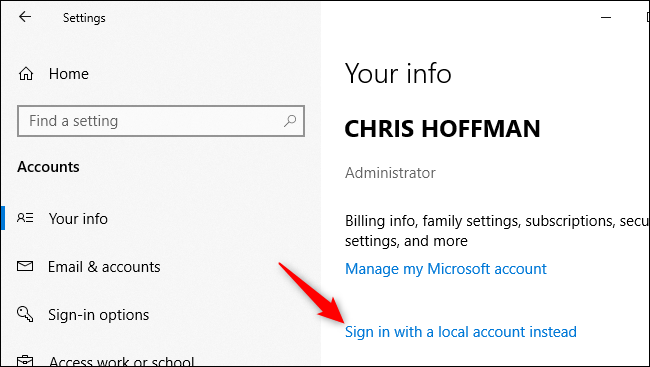Open Email & accounts settings
Screen dimensions: 650x367
tap(104, 267)
